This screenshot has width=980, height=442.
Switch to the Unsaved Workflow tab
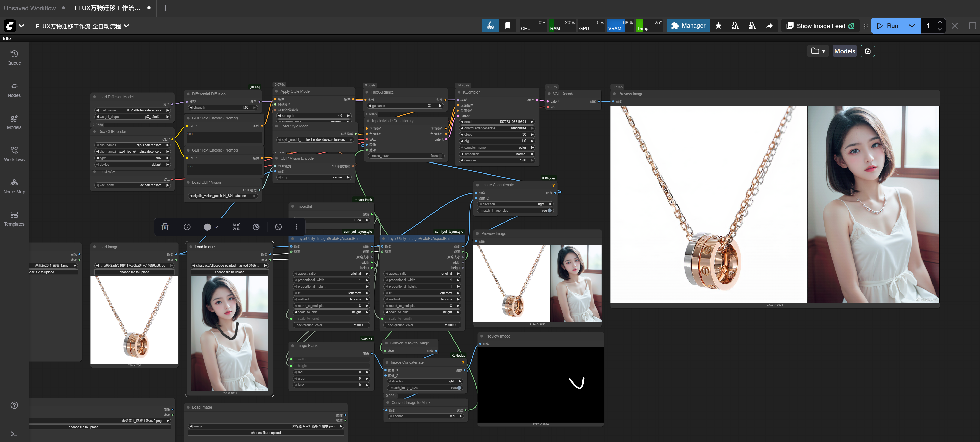(30, 8)
